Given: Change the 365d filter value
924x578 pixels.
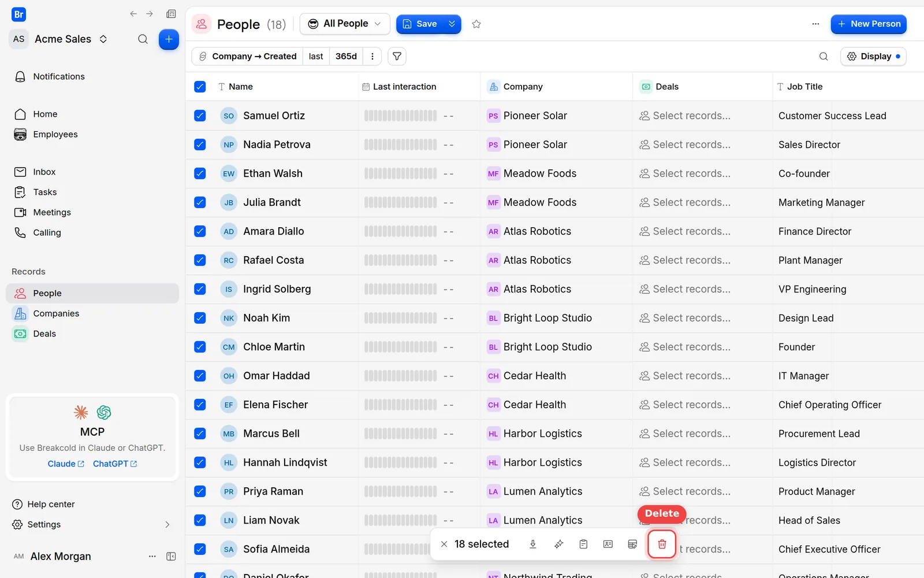Looking at the screenshot, I should coord(346,56).
